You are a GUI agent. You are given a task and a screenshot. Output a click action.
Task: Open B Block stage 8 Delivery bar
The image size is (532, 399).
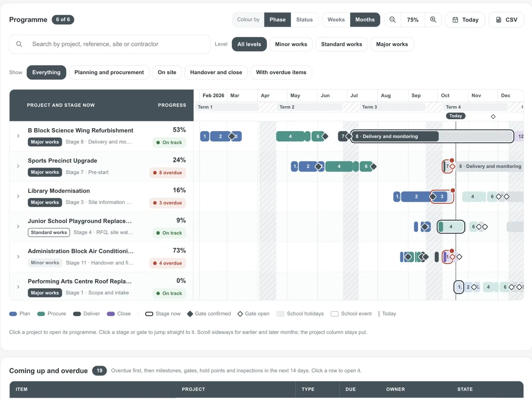(x=432, y=136)
